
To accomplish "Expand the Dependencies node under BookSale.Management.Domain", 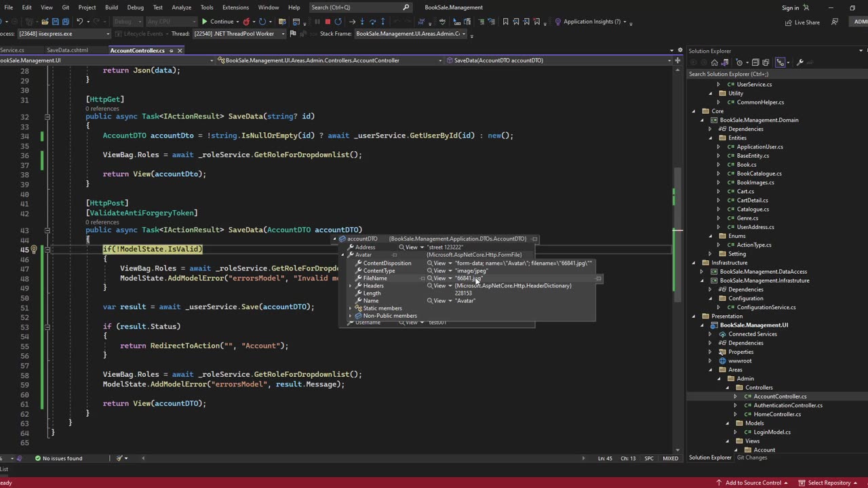I will click(711, 129).
